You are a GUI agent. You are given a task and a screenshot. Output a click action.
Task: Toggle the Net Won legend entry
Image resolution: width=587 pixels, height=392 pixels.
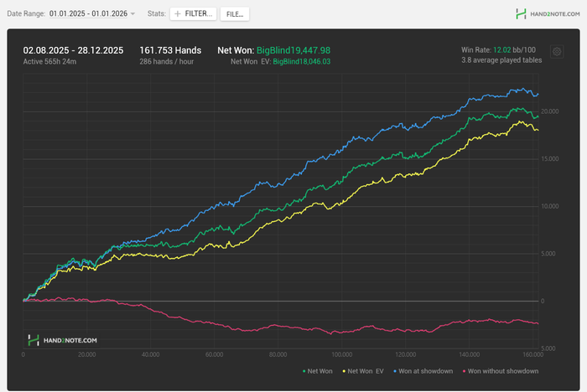point(318,371)
